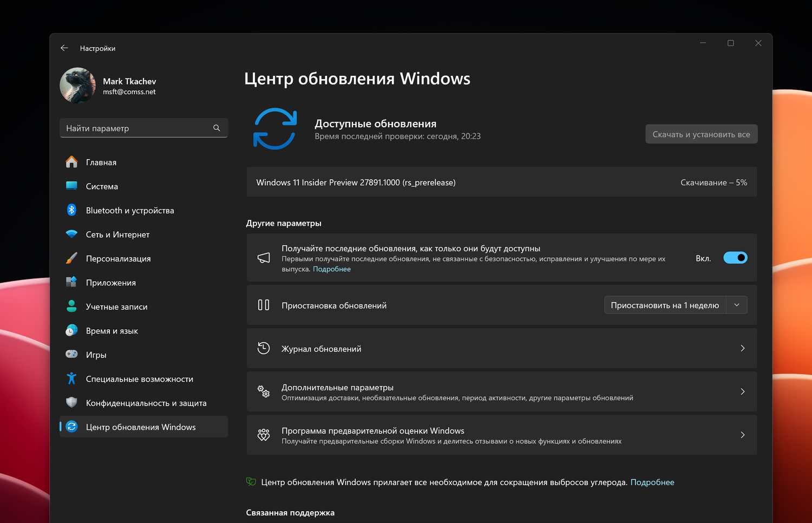The height and width of the screenshot is (523, 812).
Task: Expand Дополнительные параметры with its chevron
Action: (x=743, y=391)
